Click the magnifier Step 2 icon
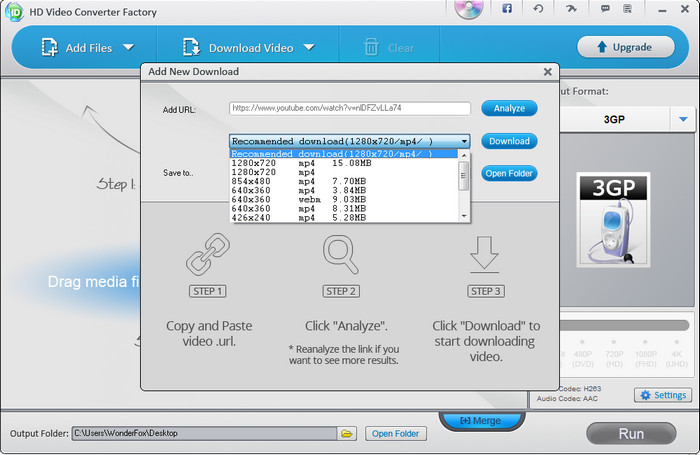Image resolution: width=700 pixels, height=455 pixels. (341, 255)
